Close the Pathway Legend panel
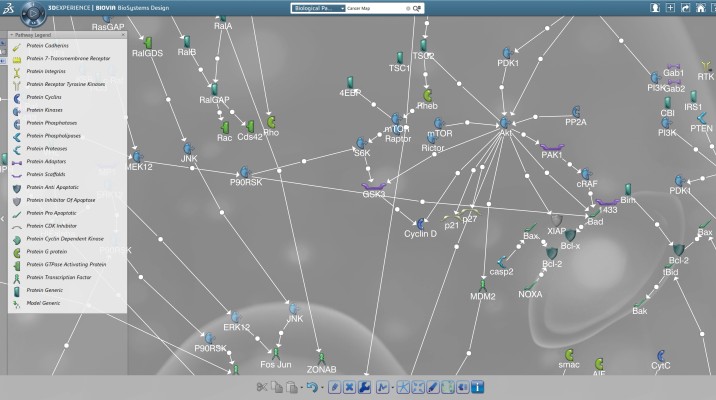716x400 pixels. 123,35
